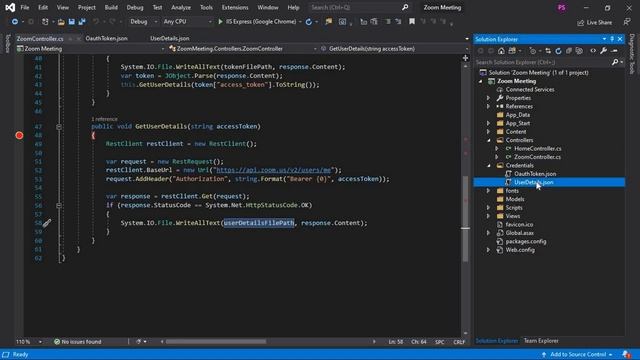Click Switch Views icon in Solution Explorer
The image size is (640, 360).
tap(512, 51)
